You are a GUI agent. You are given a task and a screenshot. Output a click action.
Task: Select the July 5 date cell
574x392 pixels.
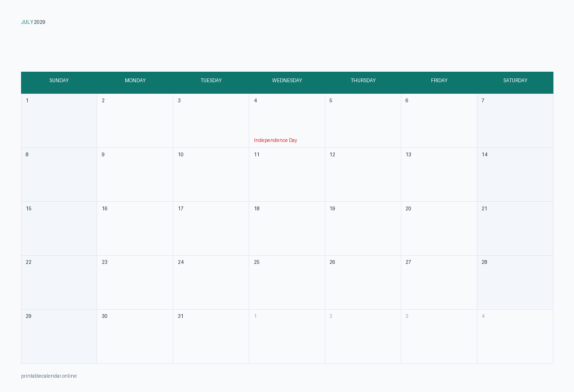point(363,120)
